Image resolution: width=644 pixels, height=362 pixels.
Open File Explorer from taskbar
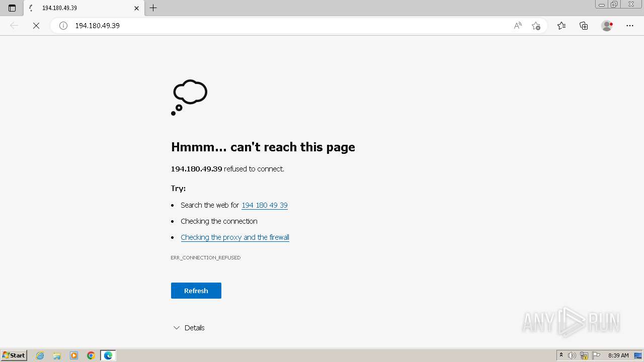(x=57, y=355)
